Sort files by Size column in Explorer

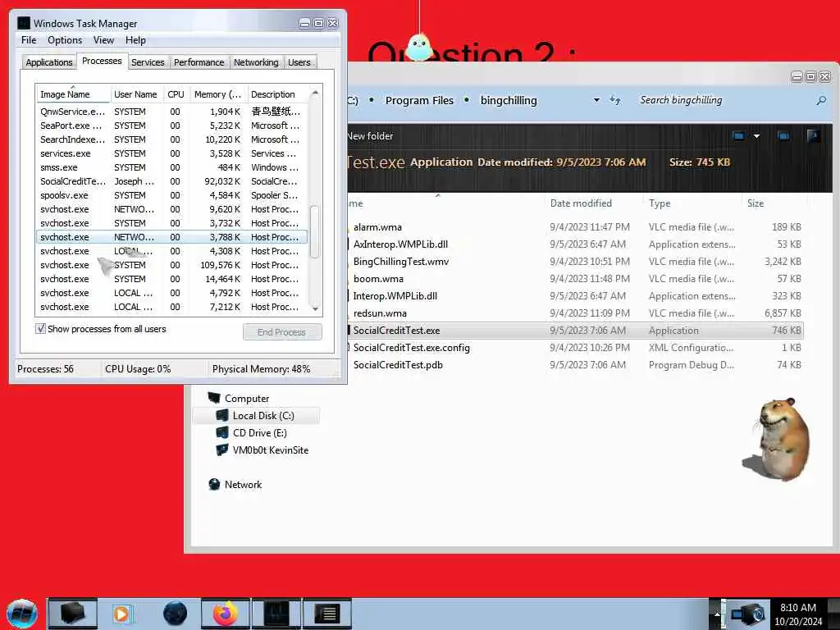(x=756, y=203)
